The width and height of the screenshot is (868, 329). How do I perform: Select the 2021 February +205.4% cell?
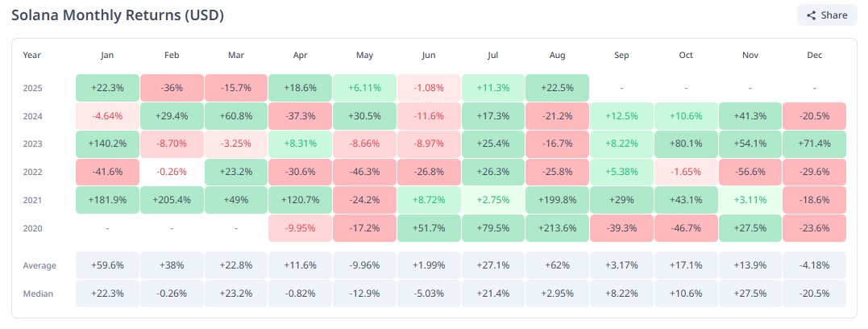[172, 200]
